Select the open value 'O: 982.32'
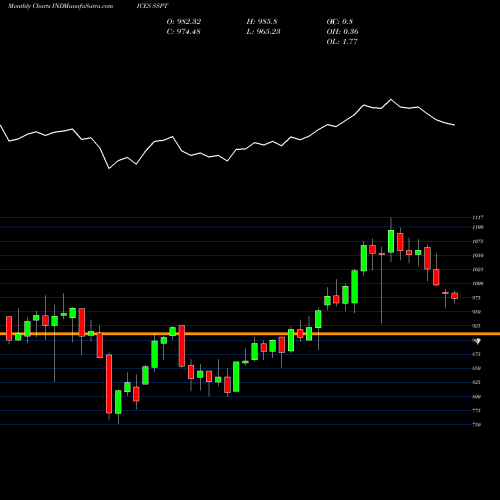The width and height of the screenshot is (500, 500). tap(184, 22)
